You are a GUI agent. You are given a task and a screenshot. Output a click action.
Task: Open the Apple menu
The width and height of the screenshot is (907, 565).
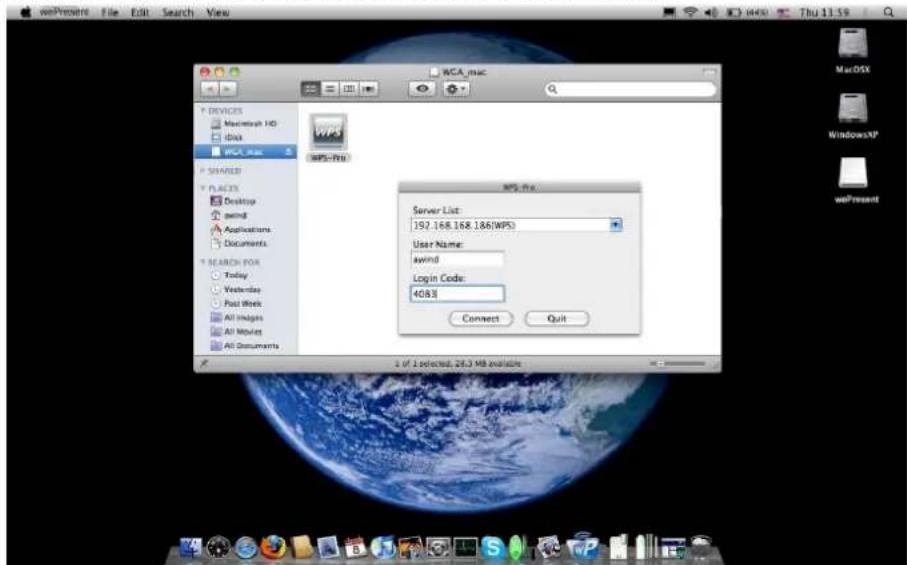tap(25, 12)
